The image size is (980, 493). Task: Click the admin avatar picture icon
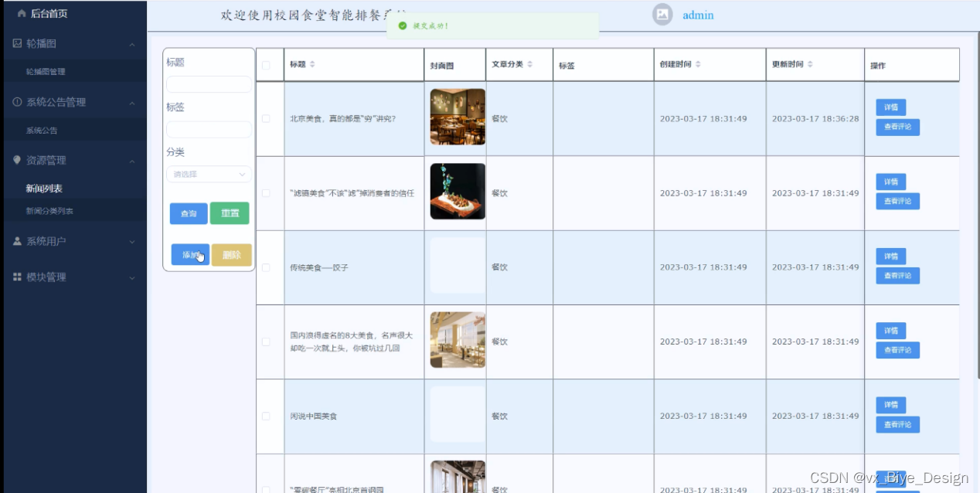tap(662, 15)
